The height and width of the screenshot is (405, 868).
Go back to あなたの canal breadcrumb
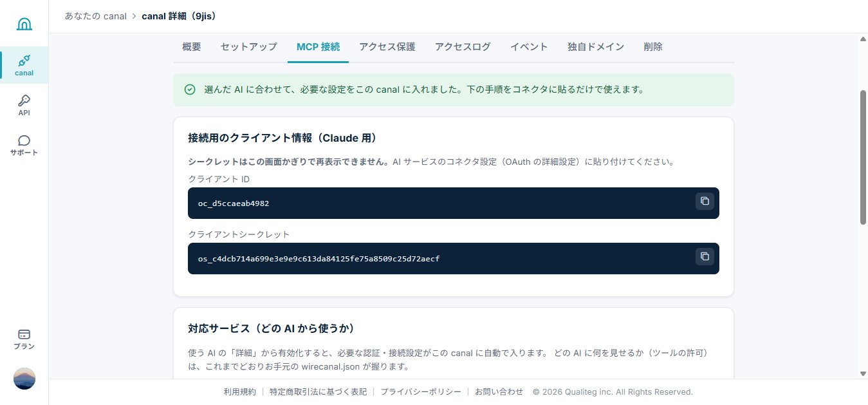click(x=95, y=16)
